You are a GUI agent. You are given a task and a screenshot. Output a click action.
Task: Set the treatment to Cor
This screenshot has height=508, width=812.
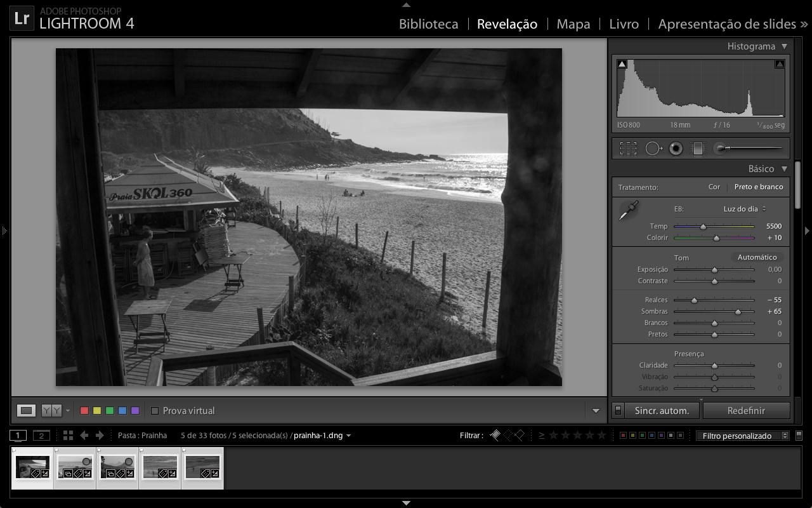coord(714,187)
